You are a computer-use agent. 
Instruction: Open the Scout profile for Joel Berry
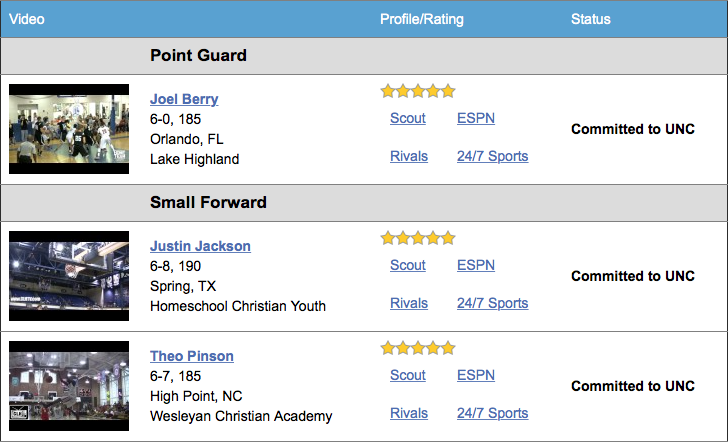408,118
